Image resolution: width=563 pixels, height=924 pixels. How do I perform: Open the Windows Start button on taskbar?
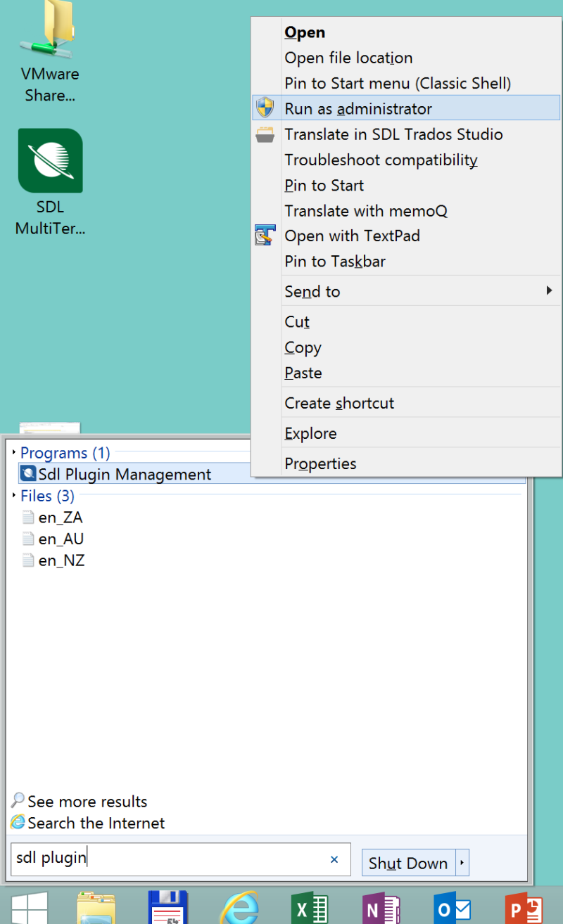tap(29, 908)
